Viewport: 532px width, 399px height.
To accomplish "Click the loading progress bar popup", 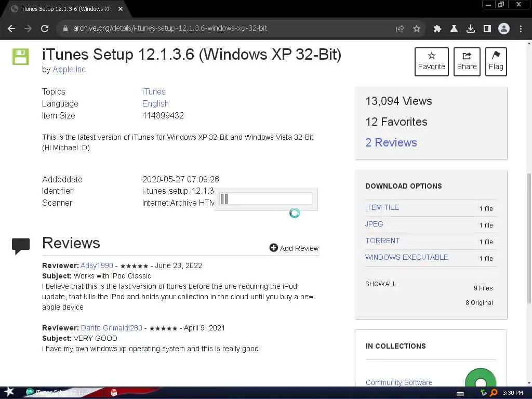I will (x=265, y=199).
